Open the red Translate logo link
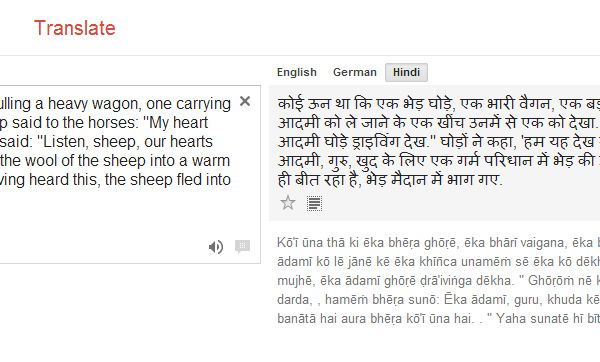This screenshot has height=362, width=600. click(x=75, y=28)
